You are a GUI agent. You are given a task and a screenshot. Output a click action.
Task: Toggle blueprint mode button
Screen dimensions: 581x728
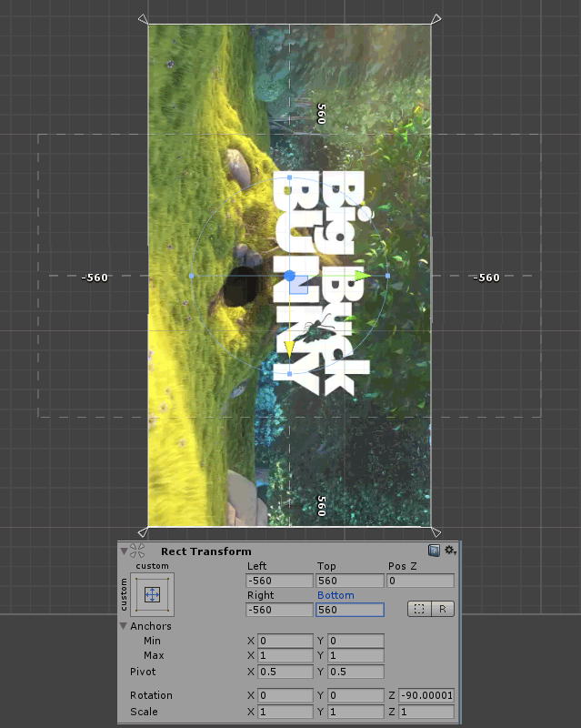tap(419, 609)
